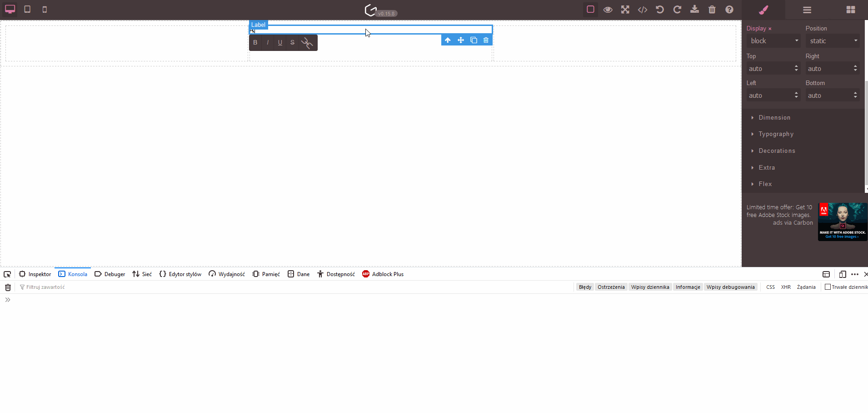Open the Sieć devtools tab
Image resolution: width=868 pixels, height=413 pixels.
(146, 274)
